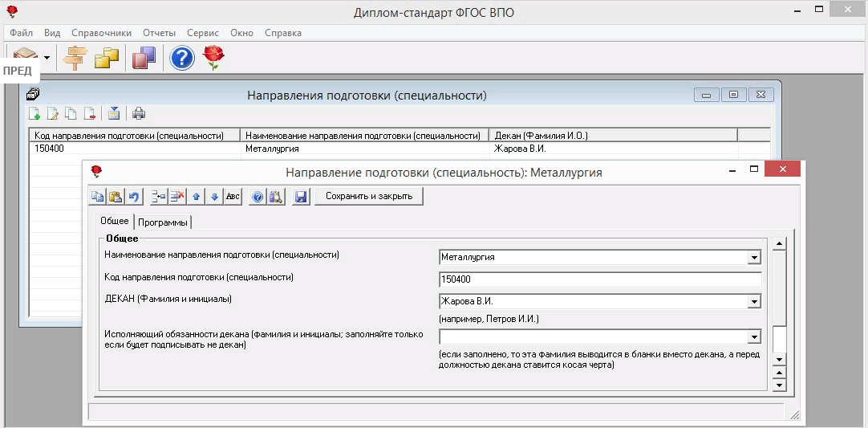Image resolution: width=868 pixels, height=428 pixels.
Task: Click the printer icon in list window
Action: pyautogui.click(x=139, y=113)
